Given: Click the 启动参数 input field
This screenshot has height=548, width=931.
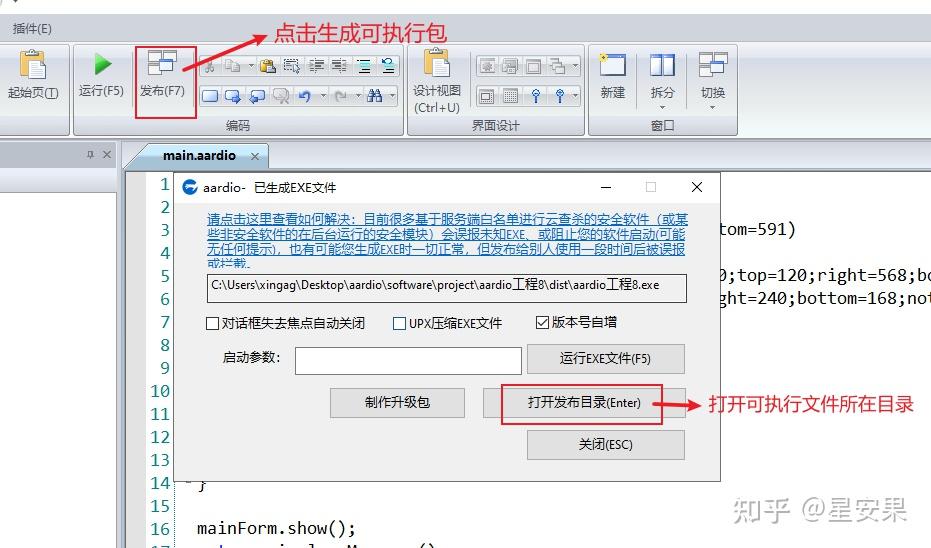Looking at the screenshot, I should pos(408,361).
